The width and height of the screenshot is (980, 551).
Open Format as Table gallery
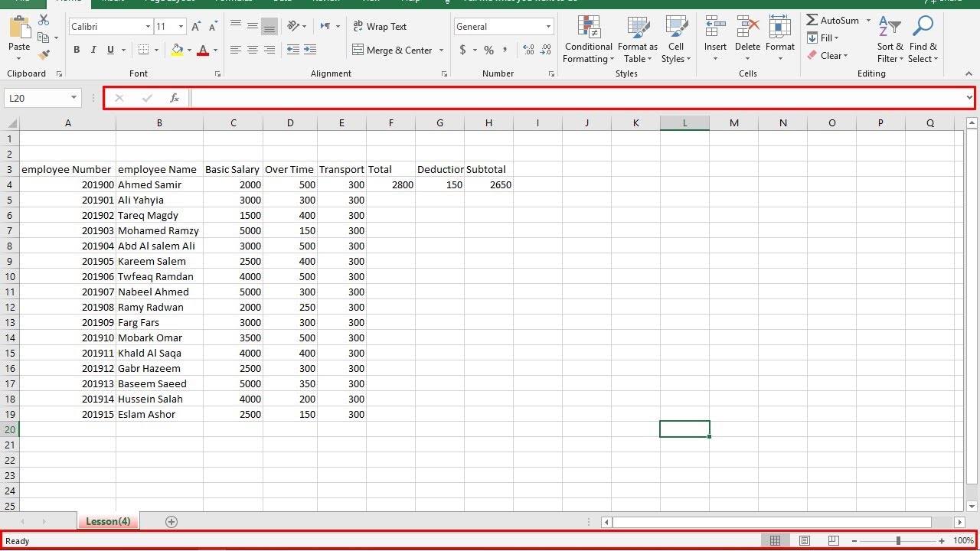pyautogui.click(x=638, y=40)
